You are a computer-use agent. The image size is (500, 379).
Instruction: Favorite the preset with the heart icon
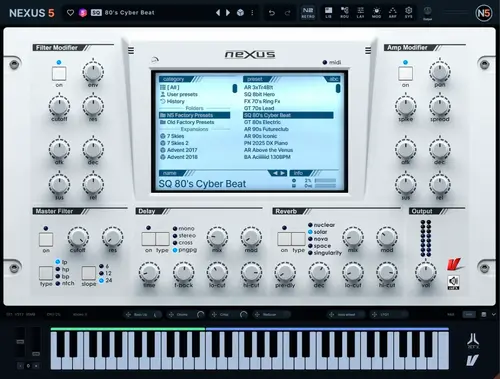point(70,13)
